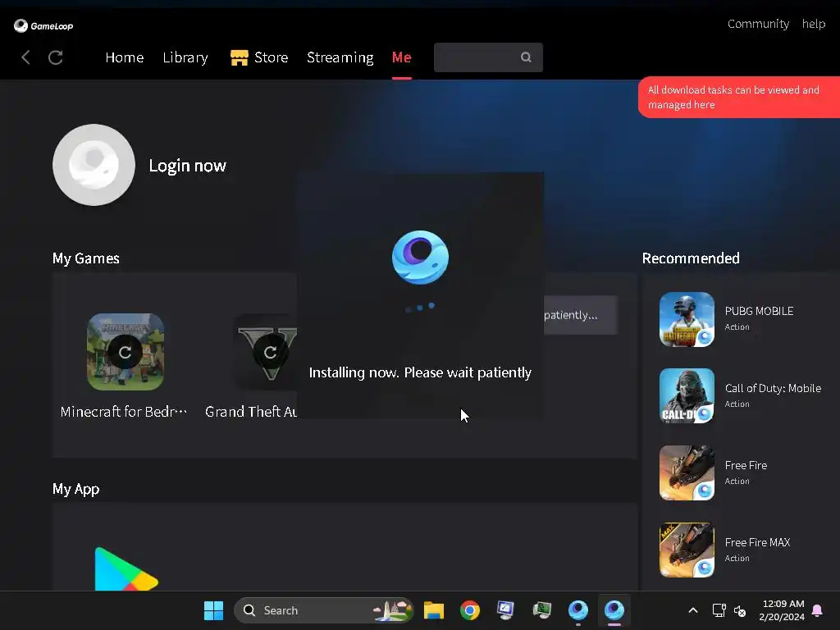The height and width of the screenshot is (630, 840).
Task: Open Call of Duty: Mobile icon
Action: [687, 396]
